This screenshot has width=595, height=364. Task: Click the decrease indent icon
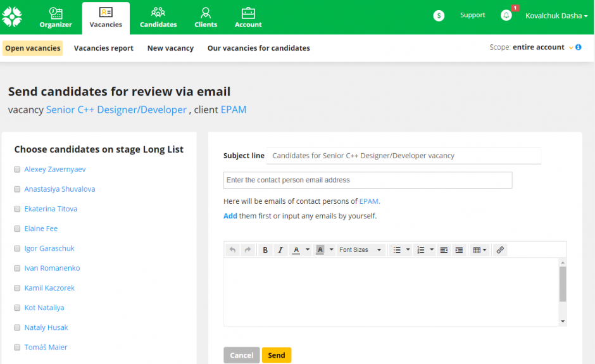pos(444,250)
